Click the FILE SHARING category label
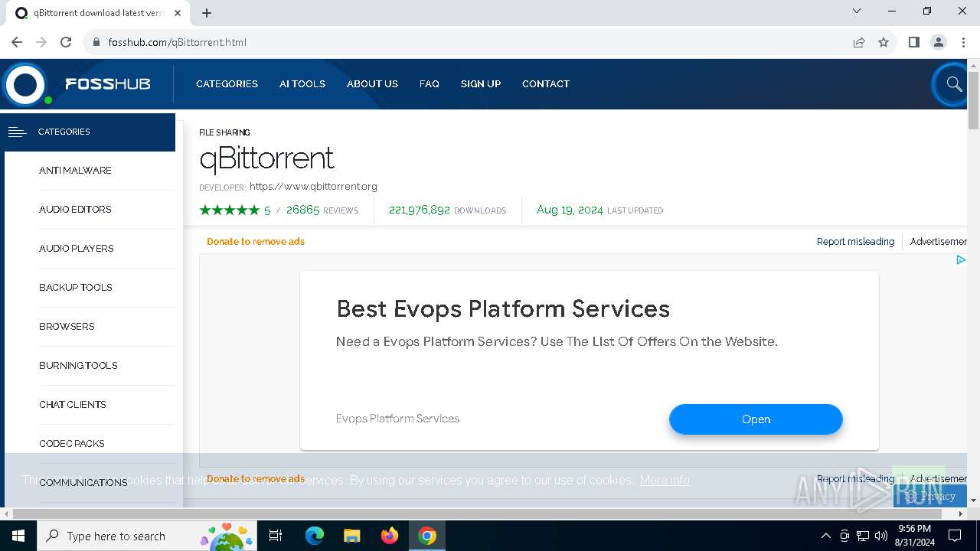 point(224,132)
